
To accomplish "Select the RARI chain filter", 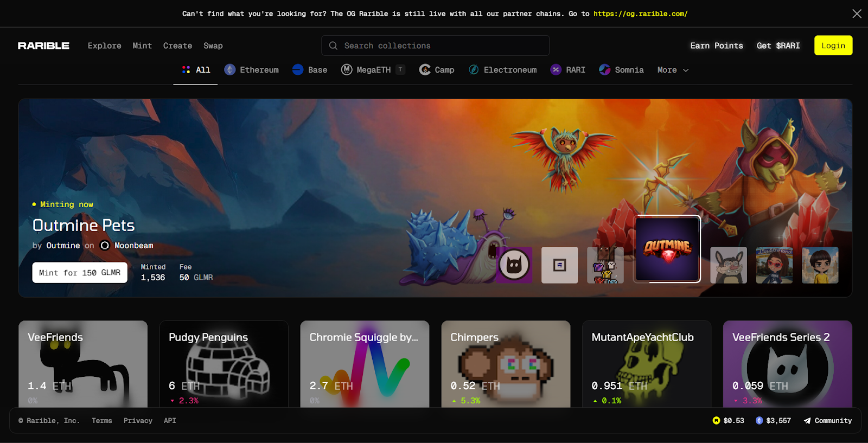I will (x=568, y=70).
